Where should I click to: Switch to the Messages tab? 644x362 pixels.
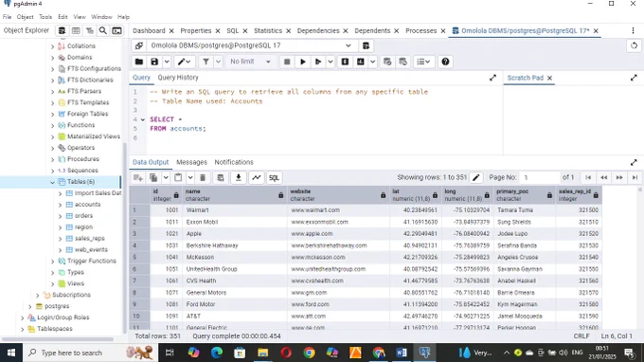(x=191, y=162)
